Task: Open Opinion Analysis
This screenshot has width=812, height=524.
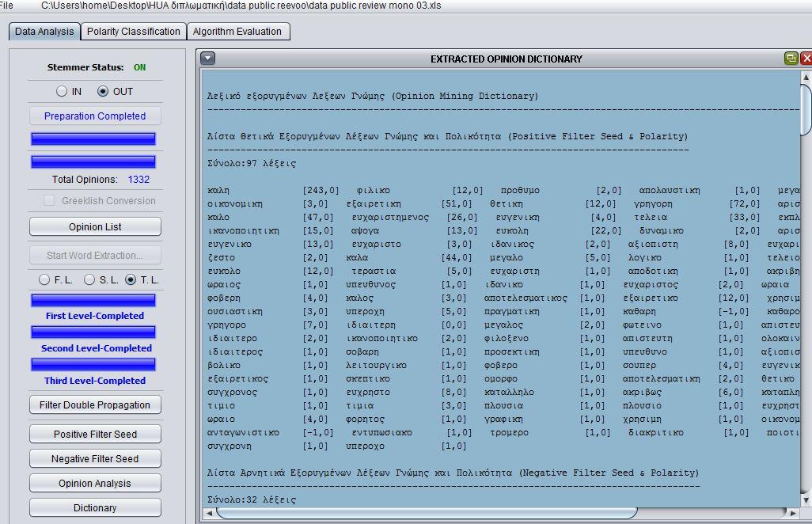Action: point(95,483)
